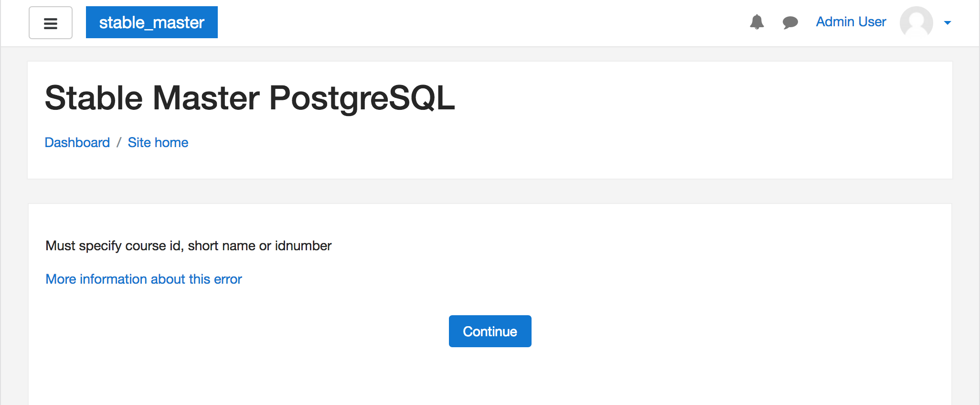The image size is (980, 405).
Task: Show the user dropdown beside the avatar
Action: pyautogui.click(x=948, y=22)
